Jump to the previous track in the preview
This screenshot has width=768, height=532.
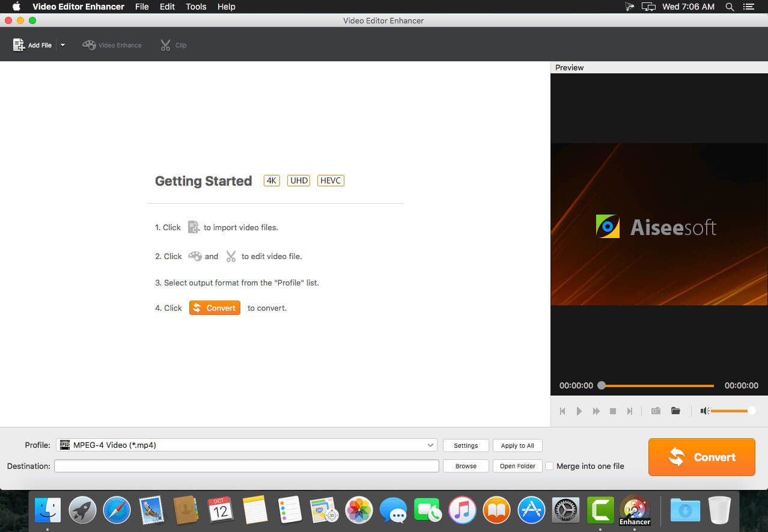pyautogui.click(x=562, y=411)
